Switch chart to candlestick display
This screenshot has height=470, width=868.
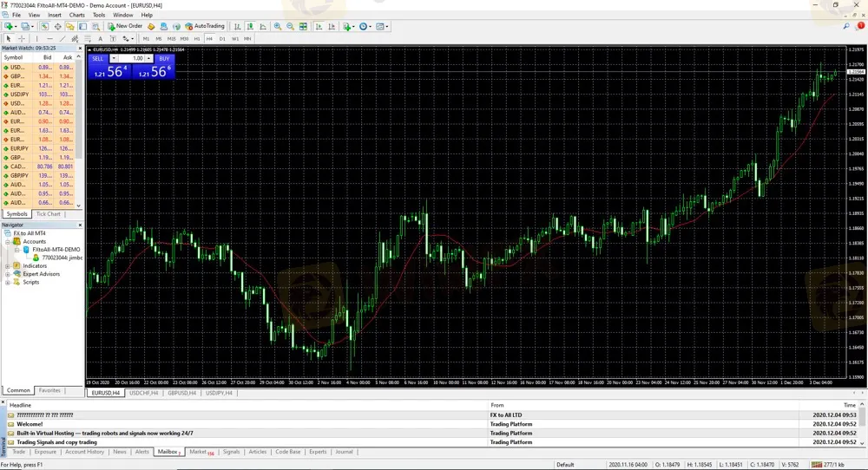point(251,27)
